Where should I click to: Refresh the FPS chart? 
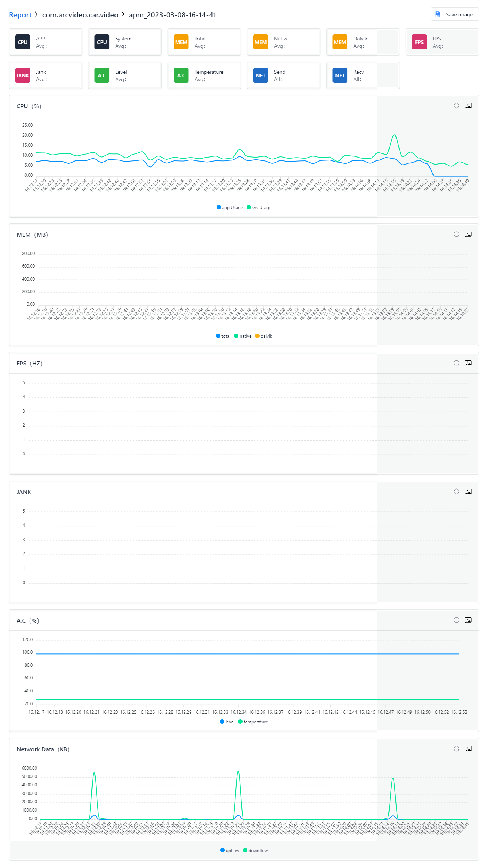click(x=457, y=363)
